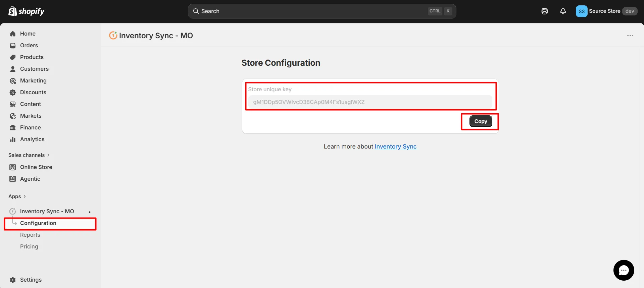The image size is (644, 288).
Task: Open the Markets globe icon
Action: coord(13,116)
